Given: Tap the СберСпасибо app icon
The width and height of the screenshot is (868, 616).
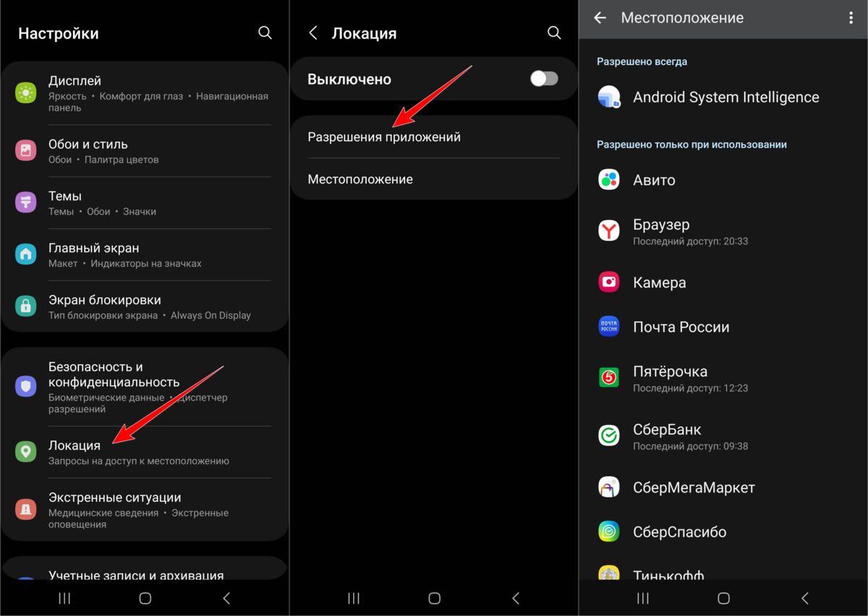Looking at the screenshot, I should (609, 531).
